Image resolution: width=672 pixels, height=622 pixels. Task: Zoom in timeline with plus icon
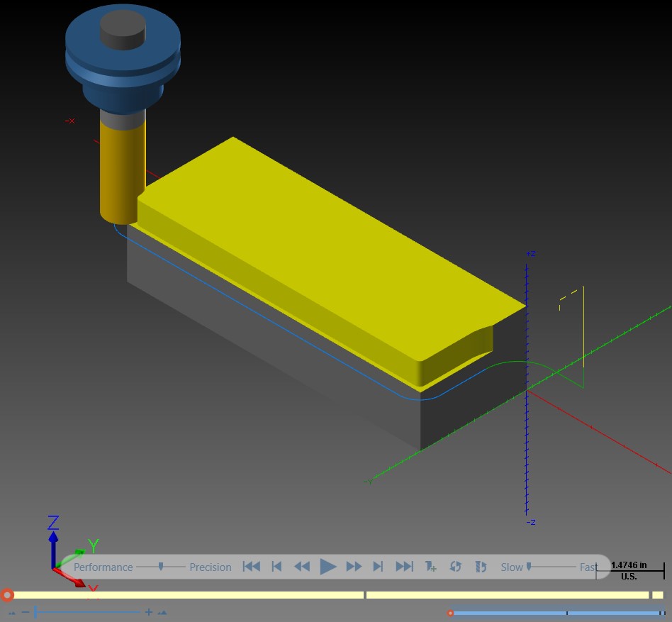click(149, 612)
